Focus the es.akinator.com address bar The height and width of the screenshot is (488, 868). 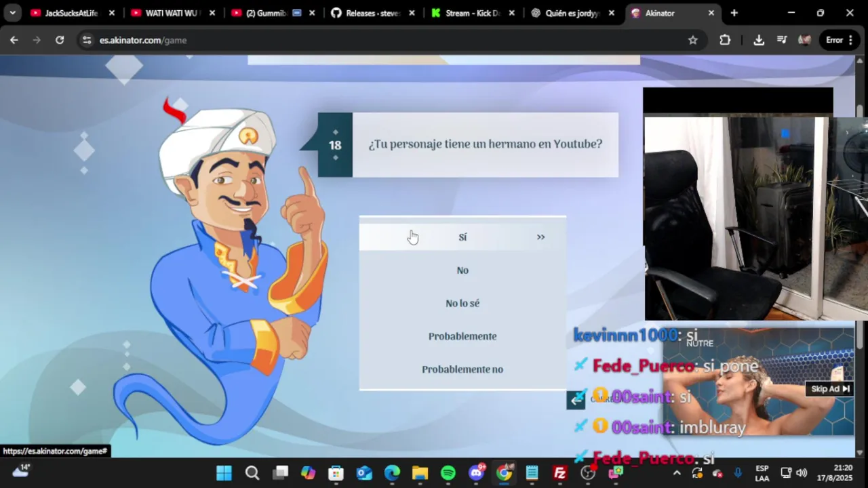click(x=390, y=40)
